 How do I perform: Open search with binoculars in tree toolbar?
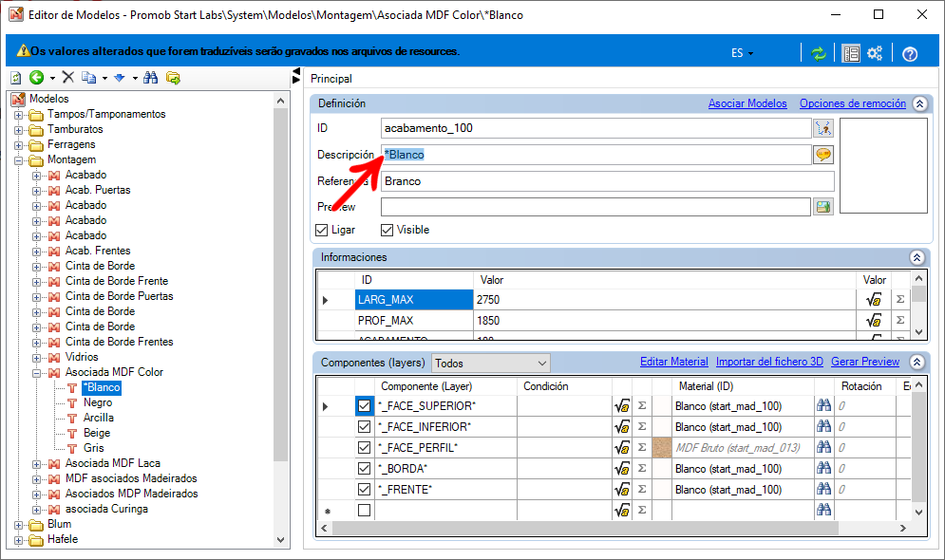[151, 77]
